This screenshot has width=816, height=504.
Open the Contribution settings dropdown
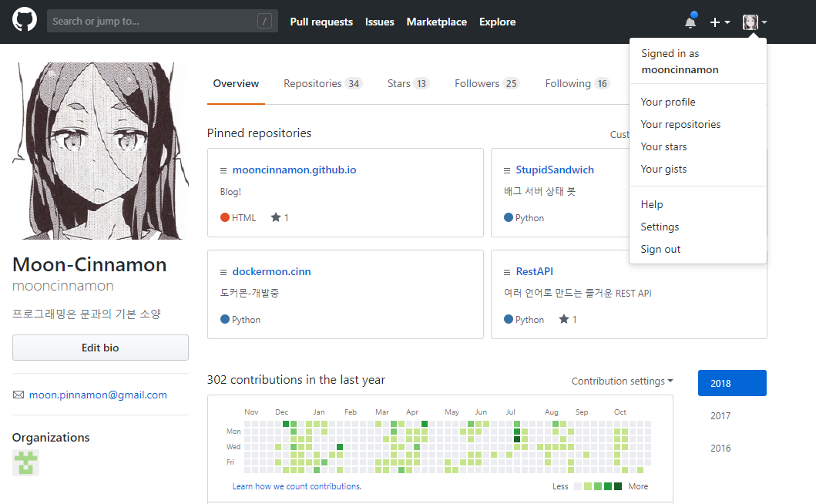click(622, 381)
